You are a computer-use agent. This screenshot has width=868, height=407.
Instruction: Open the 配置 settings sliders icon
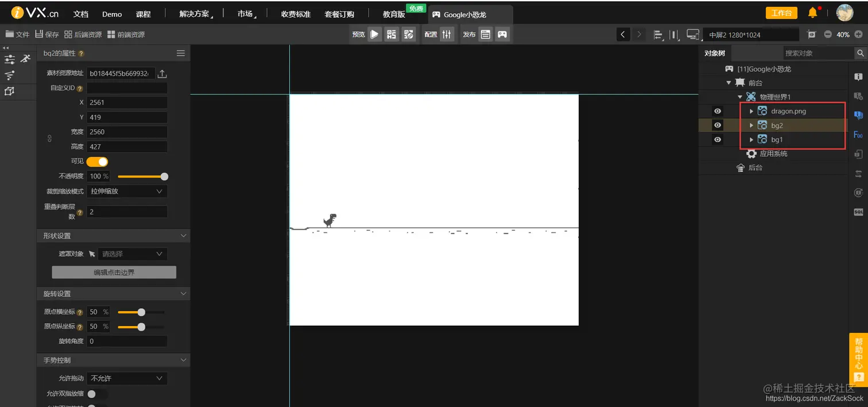click(x=447, y=34)
